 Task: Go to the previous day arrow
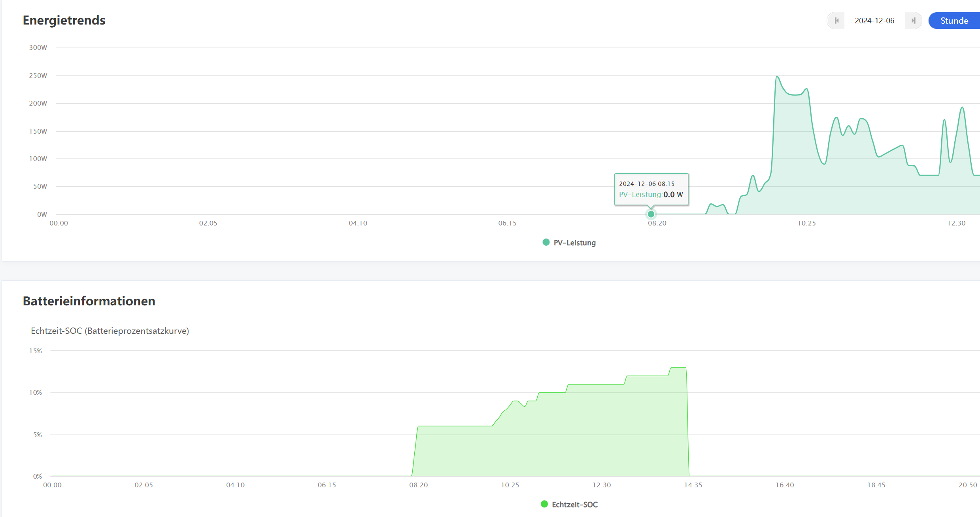[836, 21]
